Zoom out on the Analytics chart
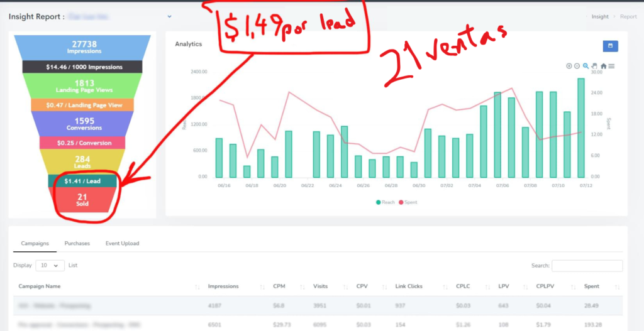 [x=577, y=66]
